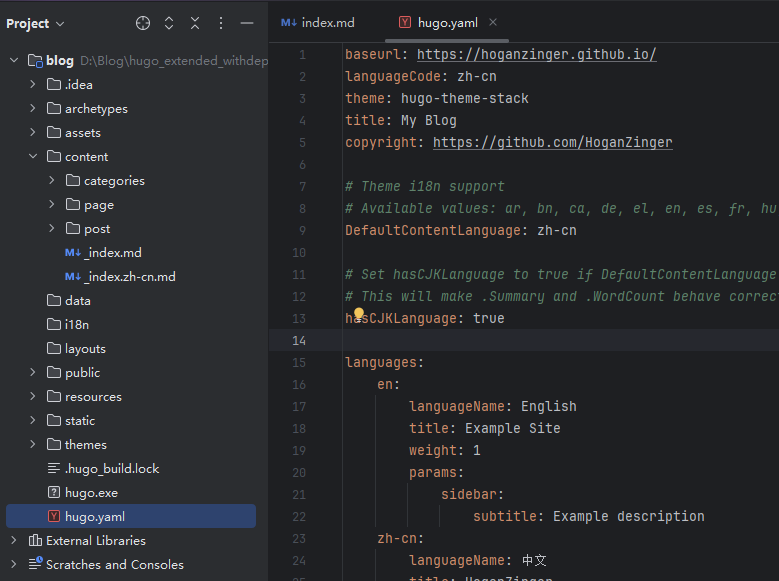Expand the themes folder
The width and height of the screenshot is (779, 581).
[x=33, y=445]
